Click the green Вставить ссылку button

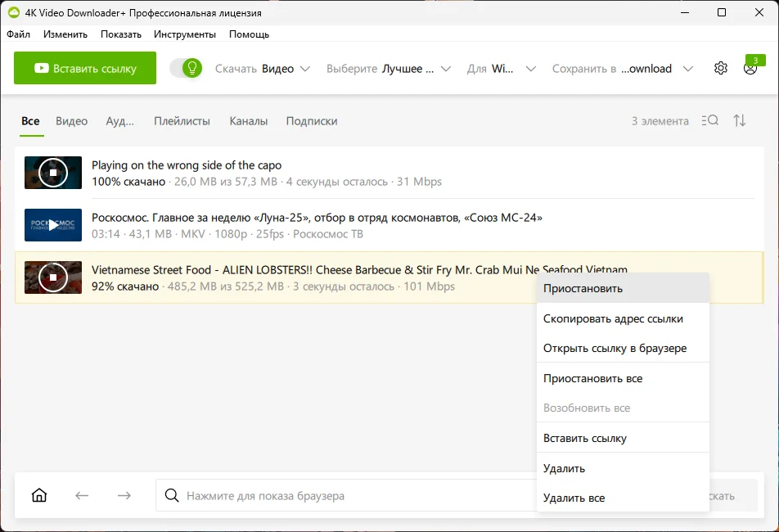point(85,69)
